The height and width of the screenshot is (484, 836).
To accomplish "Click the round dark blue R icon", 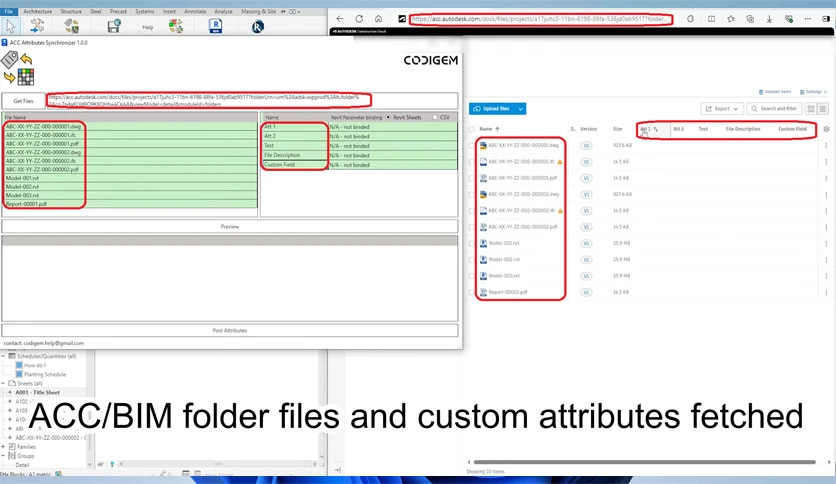I will 258,26.
